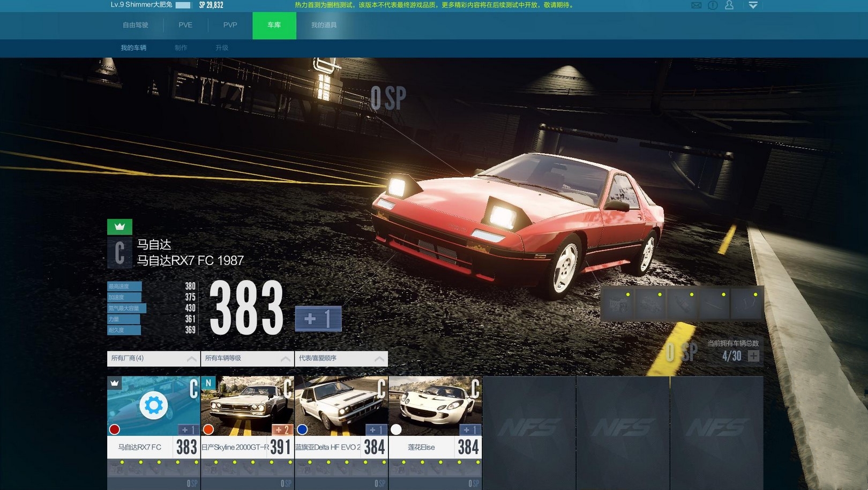Select the 莲花Elise car thumbnail
Viewport: 868px width, 490px height.
click(x=435, y=405)
